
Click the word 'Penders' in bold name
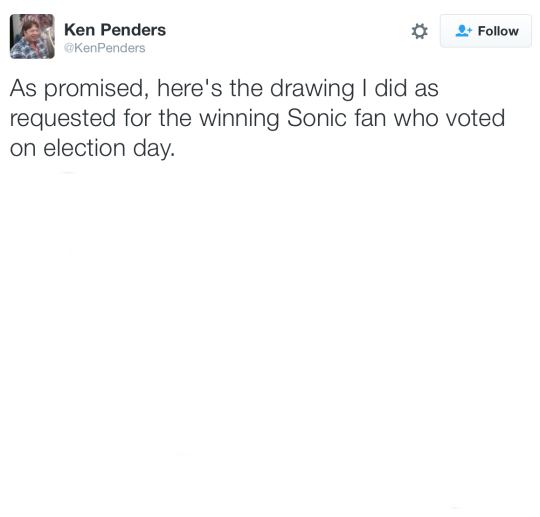(x=133, y=30)
